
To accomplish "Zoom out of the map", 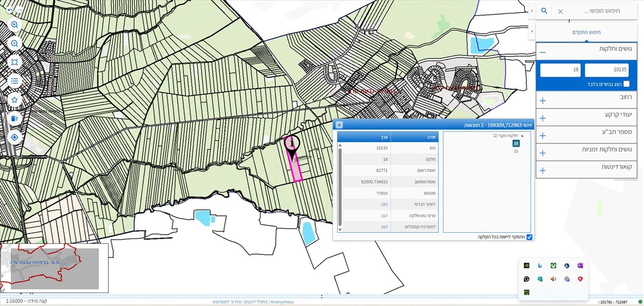I will (14, 43).
